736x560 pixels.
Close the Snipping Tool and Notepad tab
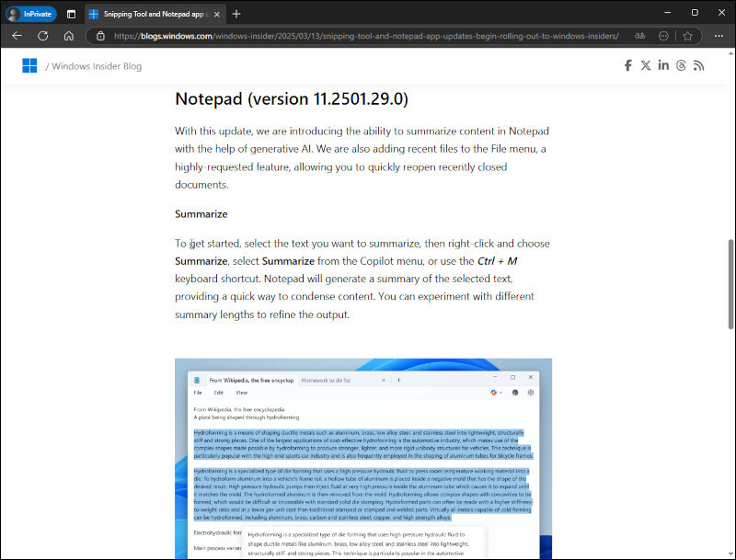pyautogui.click(x=217, y=14)
